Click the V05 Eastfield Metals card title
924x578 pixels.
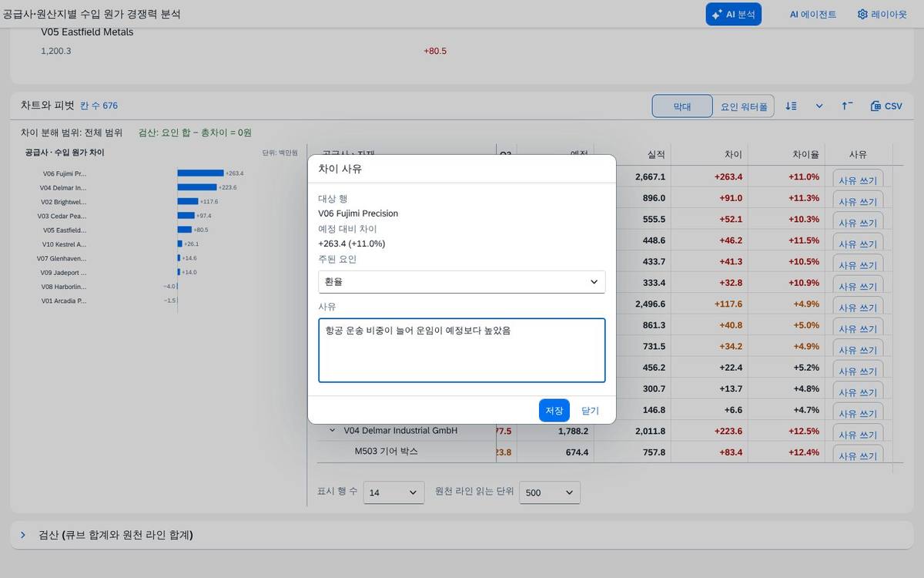(87, 32)
